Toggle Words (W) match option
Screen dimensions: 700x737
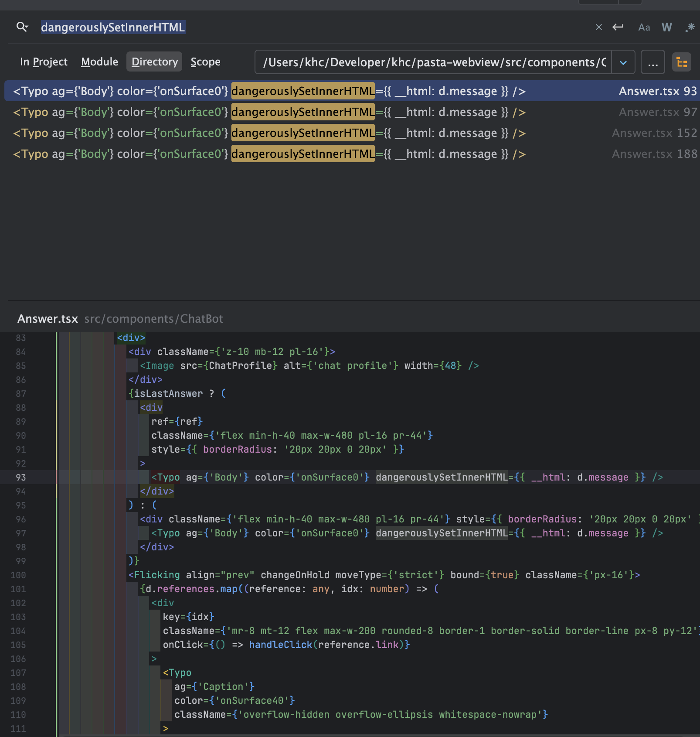click(666, 27)
